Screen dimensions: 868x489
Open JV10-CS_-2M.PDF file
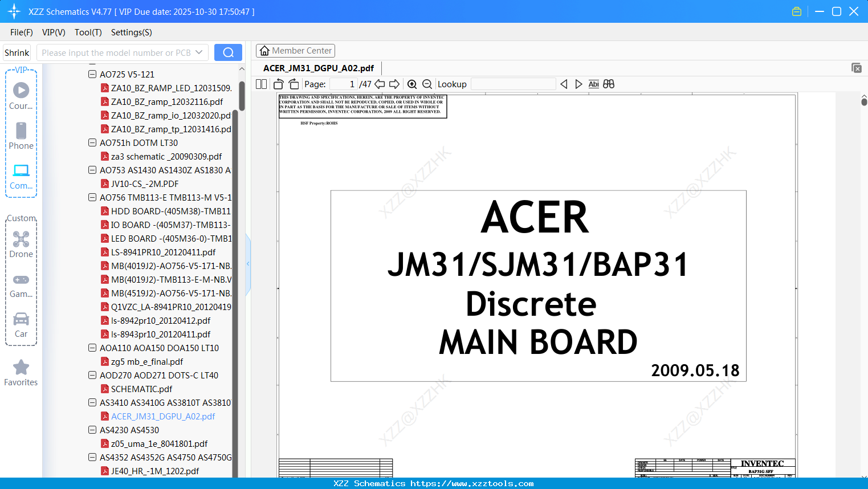145,184
